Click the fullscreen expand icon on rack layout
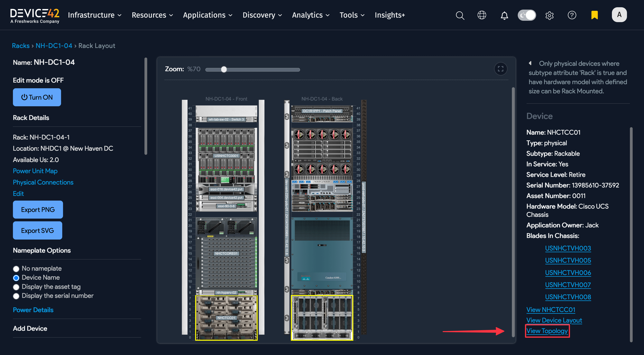The image size is (644, 355). pos(501,69)
